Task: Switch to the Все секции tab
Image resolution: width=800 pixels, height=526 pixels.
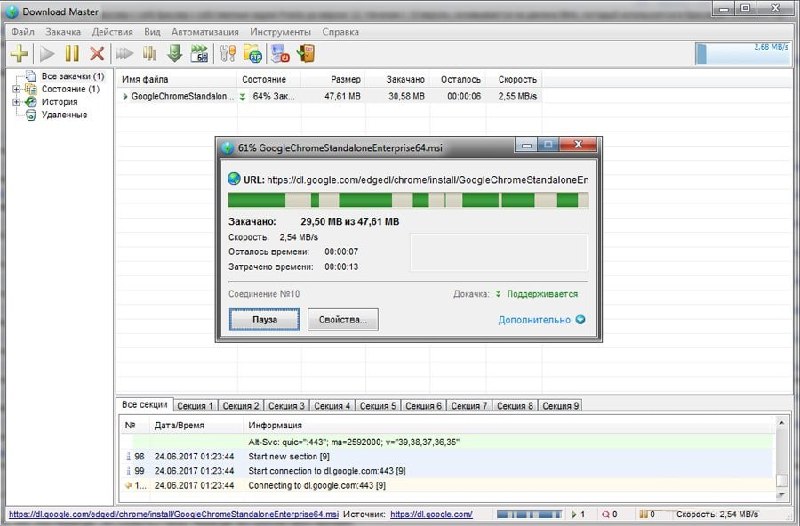Action: (145, 405)
